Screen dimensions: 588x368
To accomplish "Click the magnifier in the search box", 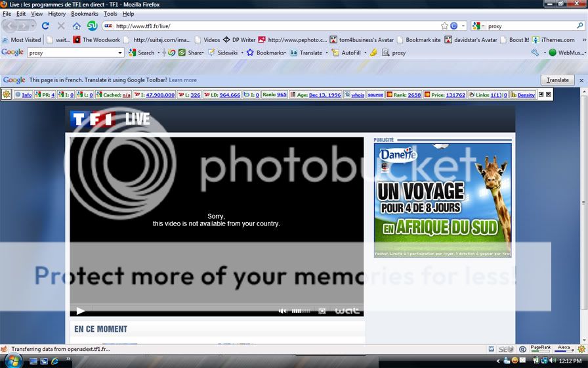I will pyautogui.click(x=579, y=26).
